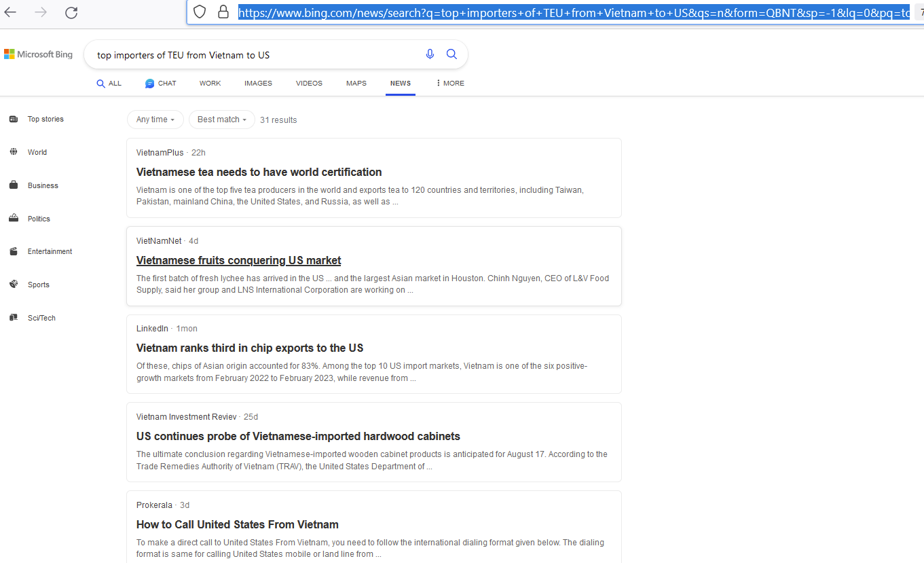This screenshot has height=563, width=924.
Task: Click the Vietnam Investment Review source name
Action: click(x=187, y=417)
